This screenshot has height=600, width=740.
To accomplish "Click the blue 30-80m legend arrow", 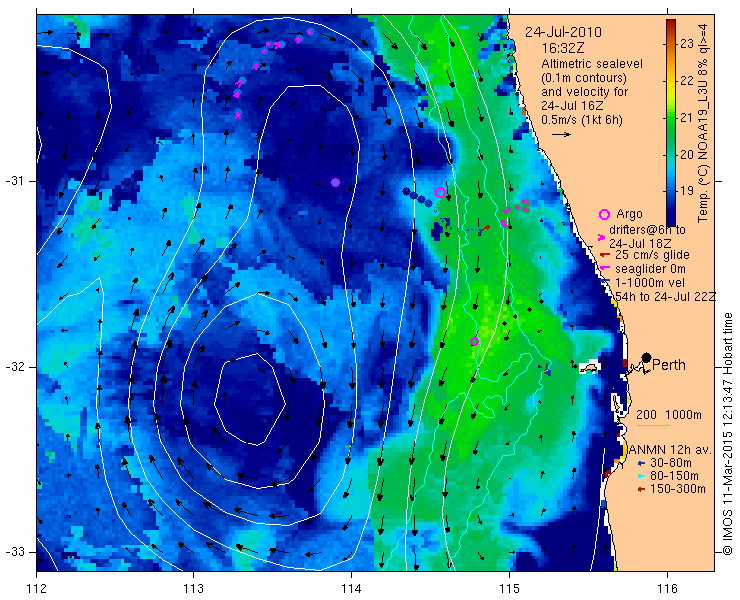I will pyautogui.click(x=640, y=463).
